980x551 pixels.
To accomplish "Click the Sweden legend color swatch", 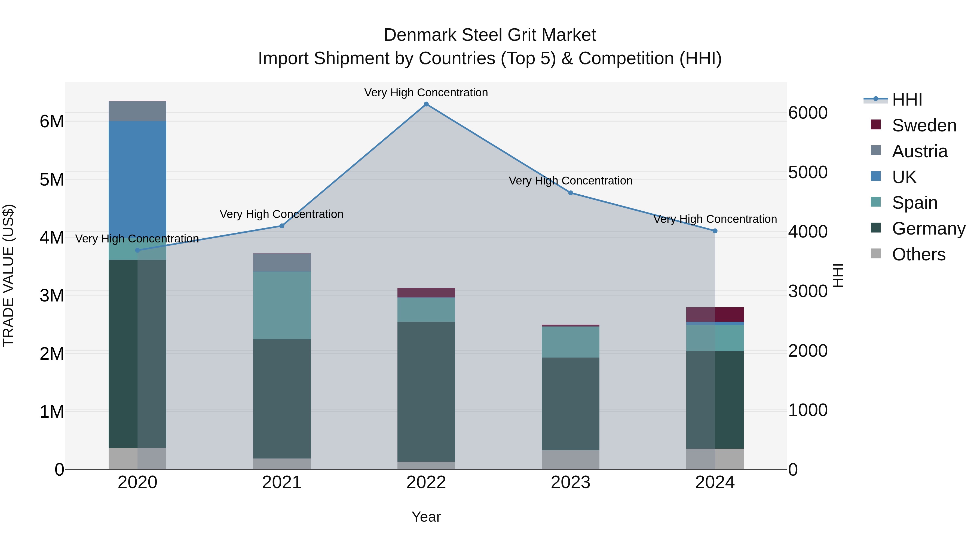I will pos(876,125).
